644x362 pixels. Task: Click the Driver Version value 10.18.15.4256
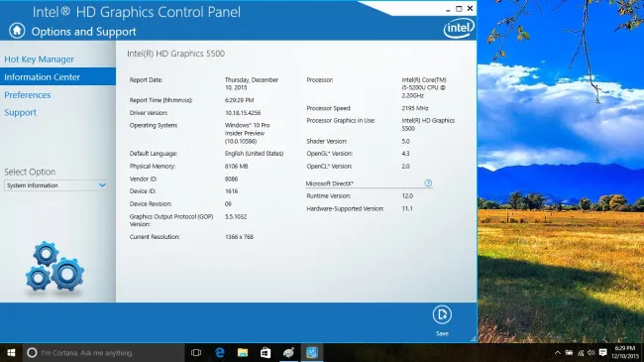click(x=243, y=113)
